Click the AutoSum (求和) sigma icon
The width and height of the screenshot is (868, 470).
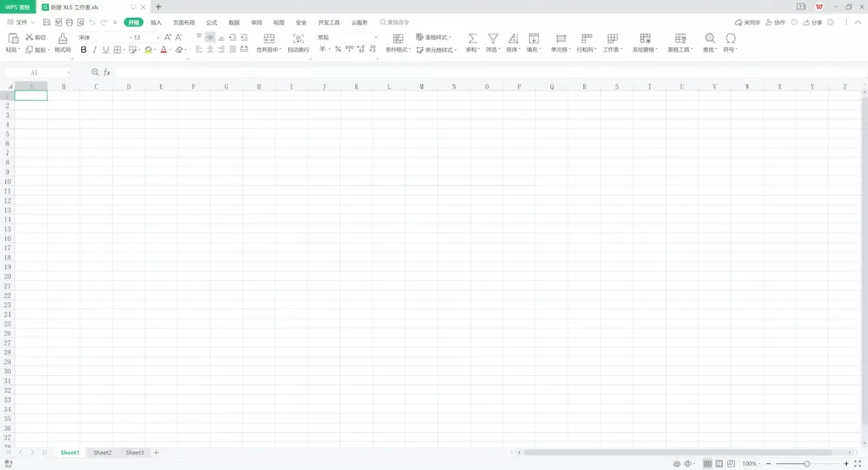pos(472,38)
